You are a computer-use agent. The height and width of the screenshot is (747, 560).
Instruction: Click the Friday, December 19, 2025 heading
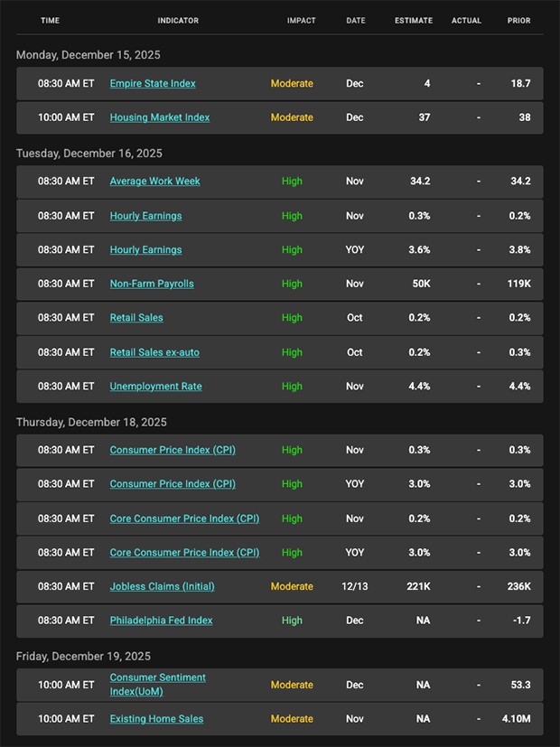[x=83, y=657]
